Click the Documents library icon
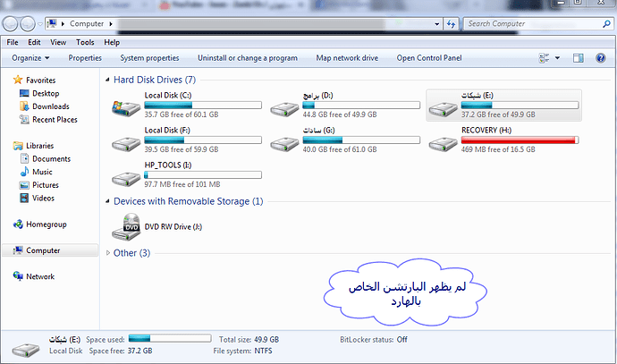Image resolution: width=617 pixels, height=364 pixels. pos(24,158)
